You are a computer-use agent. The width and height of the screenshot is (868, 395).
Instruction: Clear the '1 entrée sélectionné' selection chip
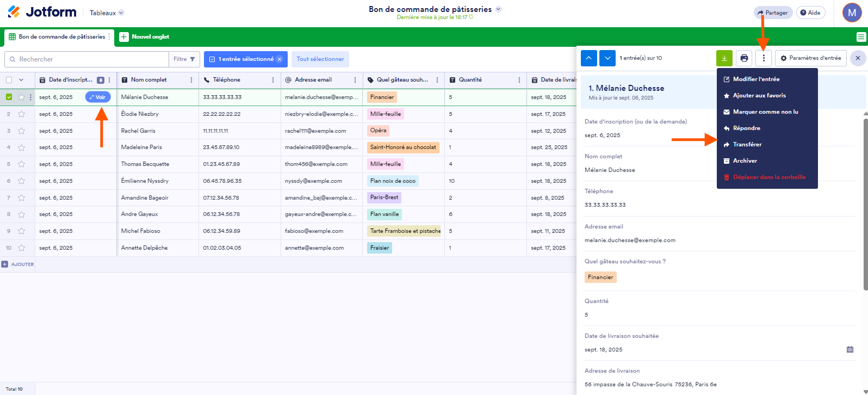[280, 59]
